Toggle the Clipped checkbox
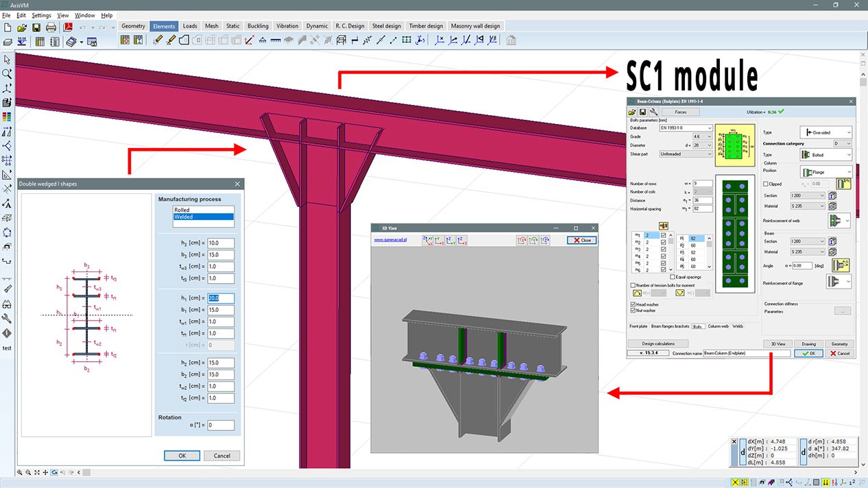 [x=767, y=184]
